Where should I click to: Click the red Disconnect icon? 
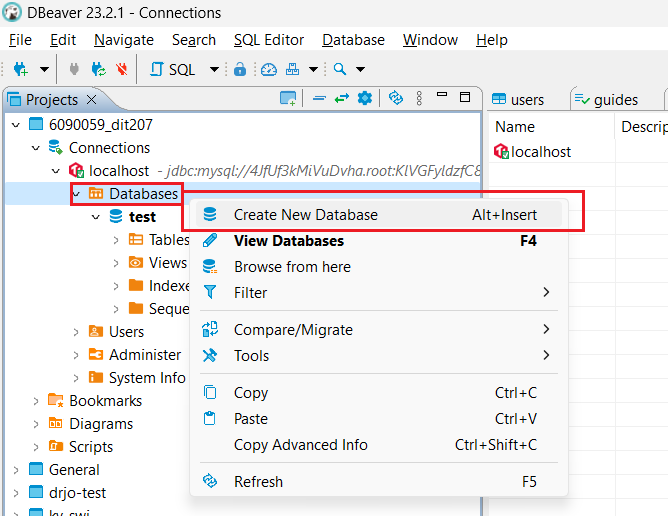[122, 69]
